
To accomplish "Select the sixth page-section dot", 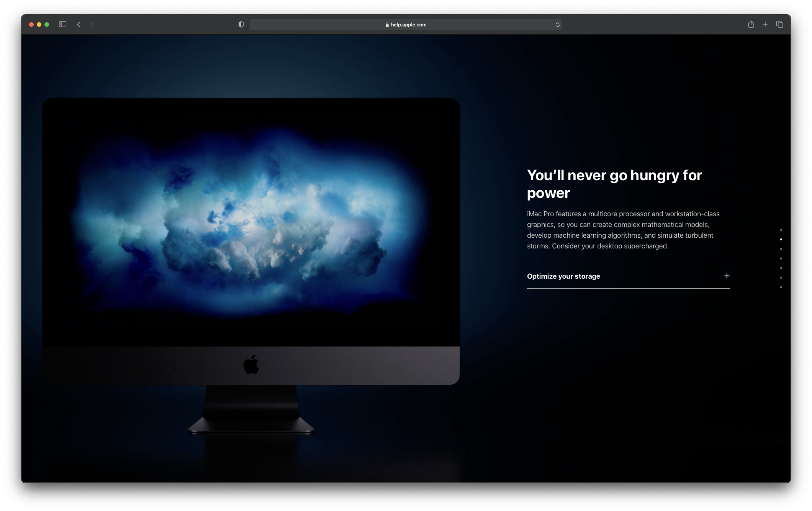I will coord(781,278).
